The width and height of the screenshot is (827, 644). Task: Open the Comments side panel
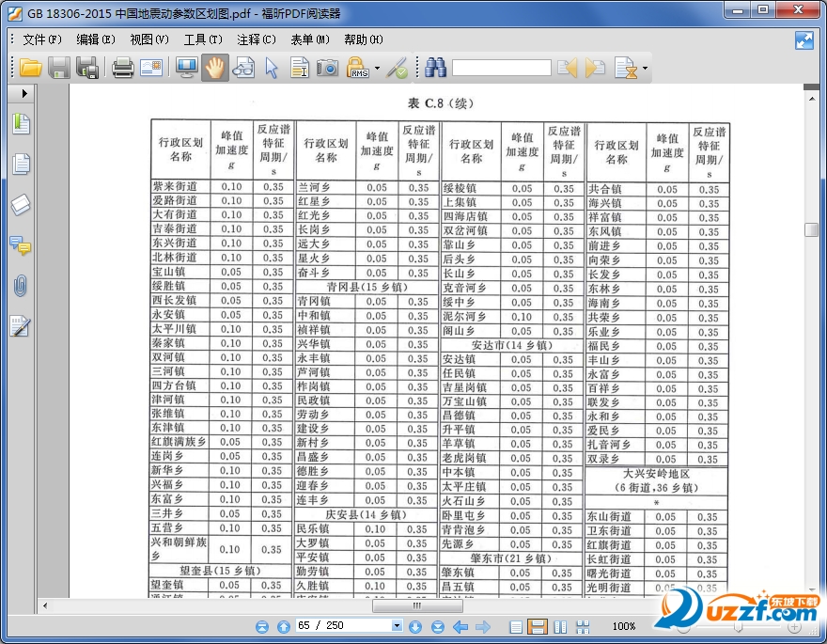[21, 246]
